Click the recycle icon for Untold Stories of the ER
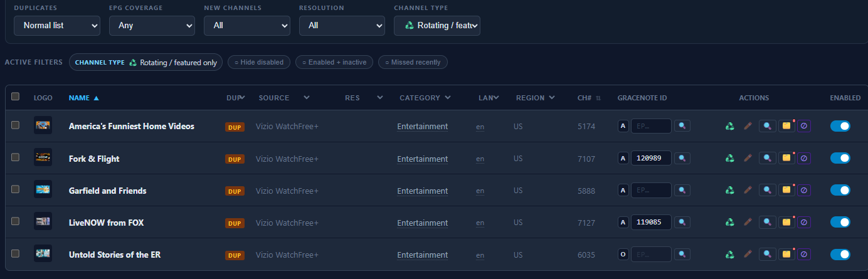 click(x=730, y=254)
